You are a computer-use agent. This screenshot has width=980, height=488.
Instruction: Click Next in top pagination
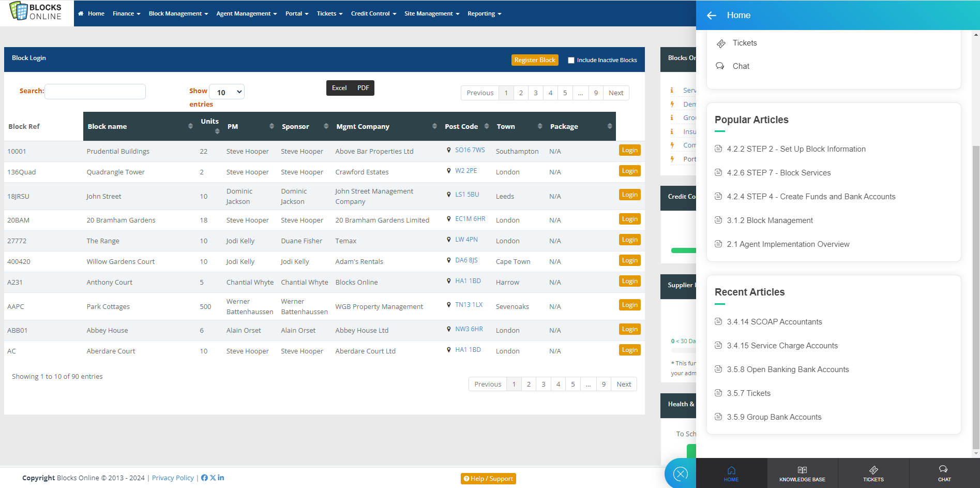point(616,93)
